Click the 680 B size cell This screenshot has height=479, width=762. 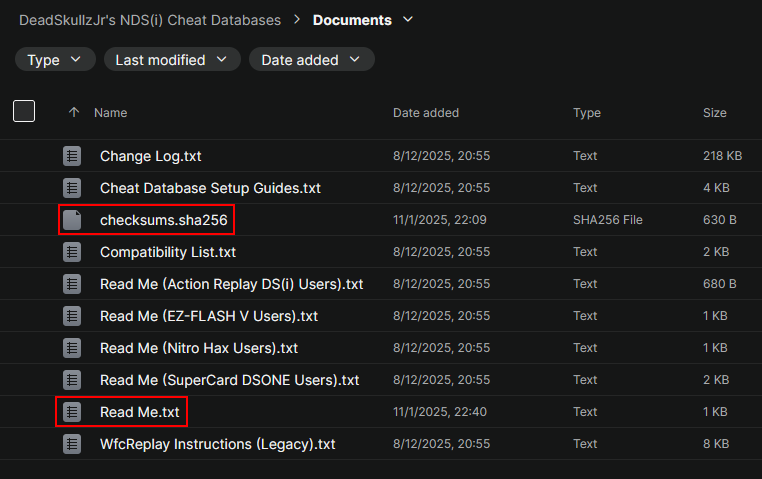719,284
